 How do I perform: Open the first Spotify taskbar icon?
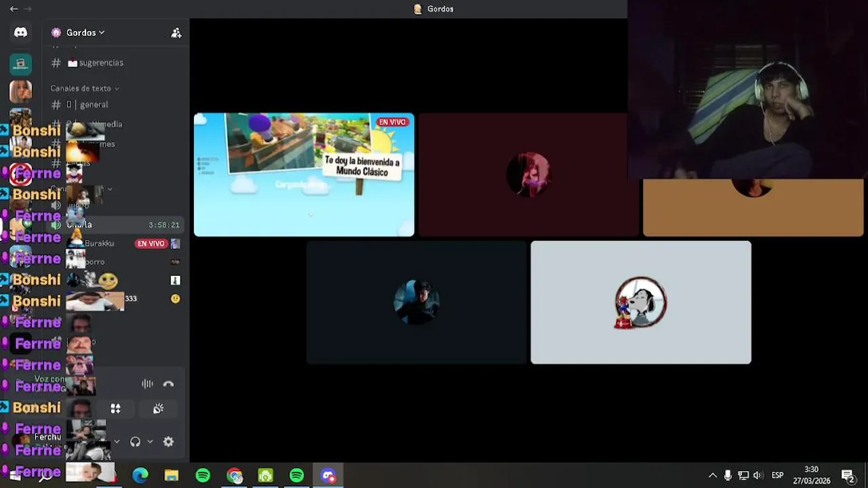click(x=203, y=476)
